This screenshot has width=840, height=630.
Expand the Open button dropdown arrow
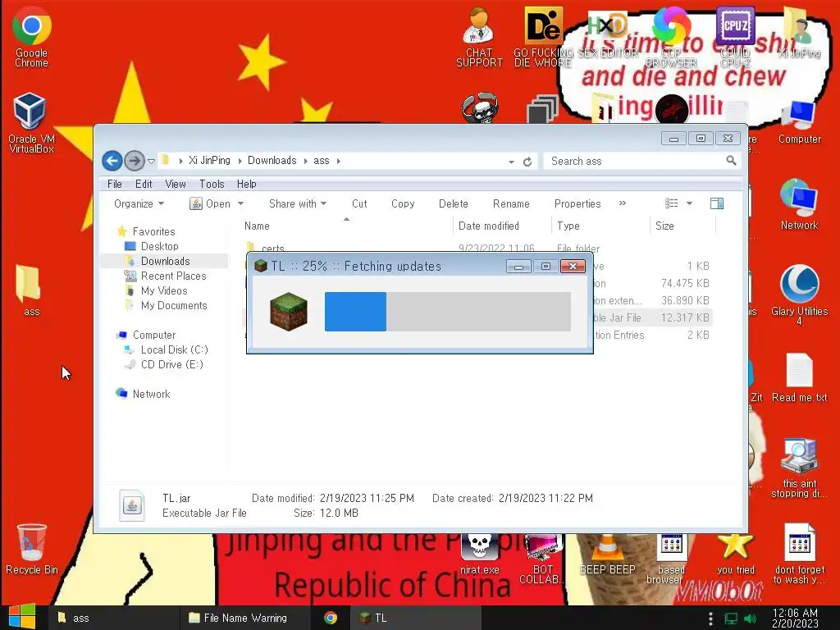pos(240,203)
